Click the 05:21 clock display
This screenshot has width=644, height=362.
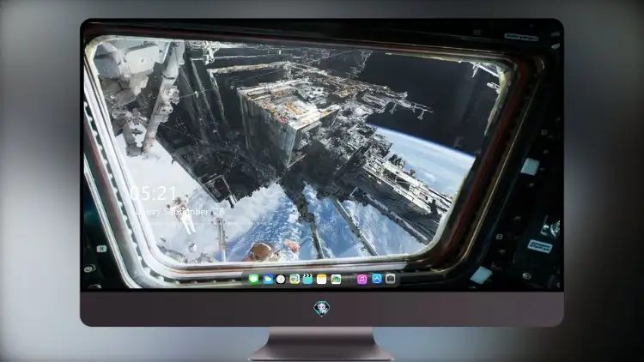click(x=153, y=193)
